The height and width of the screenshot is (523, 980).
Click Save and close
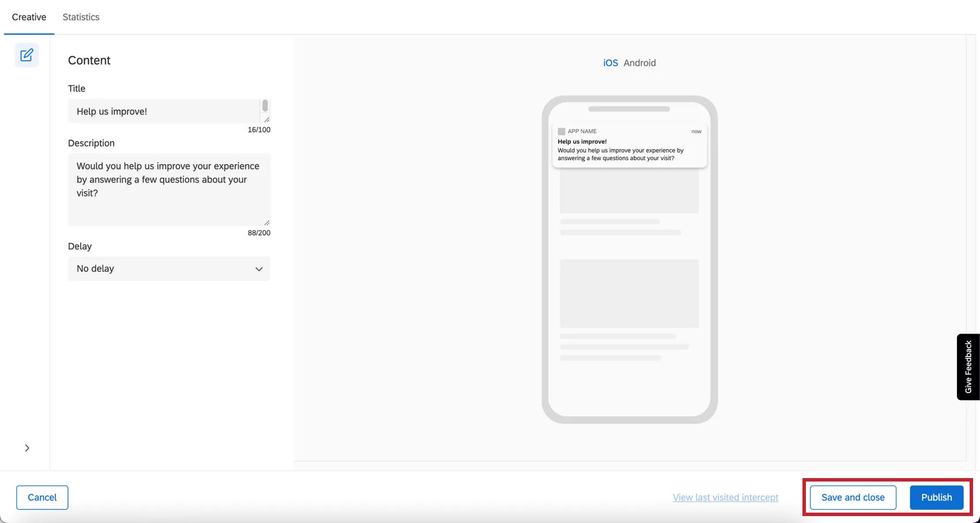pyautogui.click(x=852, y=497)
